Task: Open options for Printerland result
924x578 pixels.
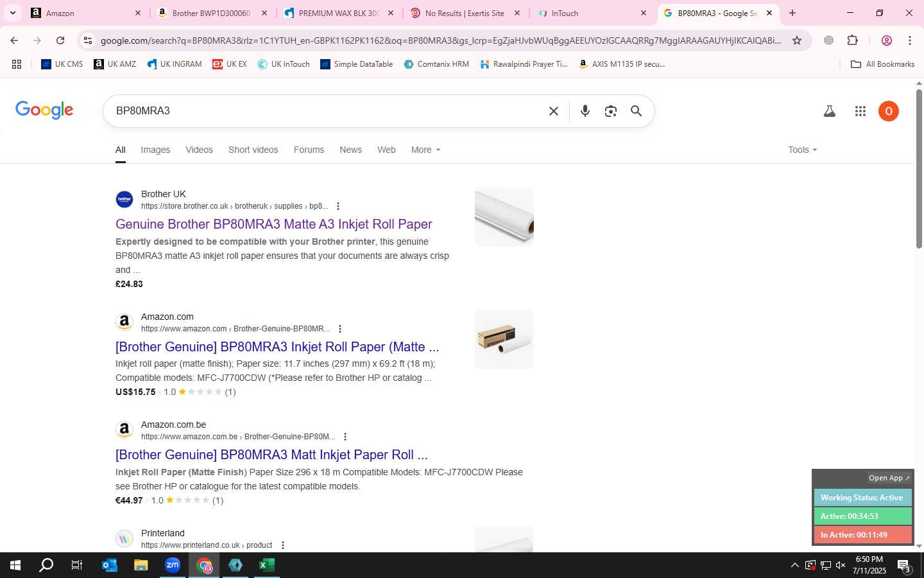Action: click(283, 545)
